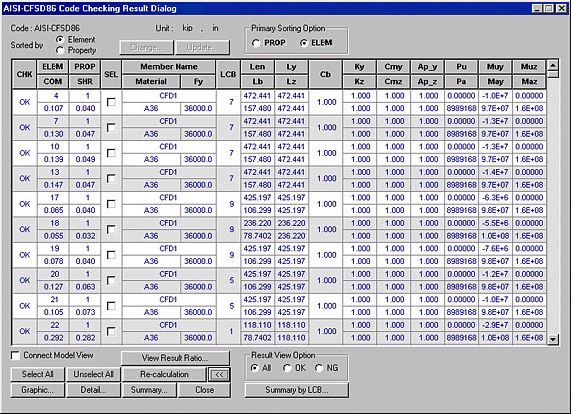Choose PROP as primary sorting option
Screen dimensions: 571x414
pyautogui.click(x=256, y=43)
